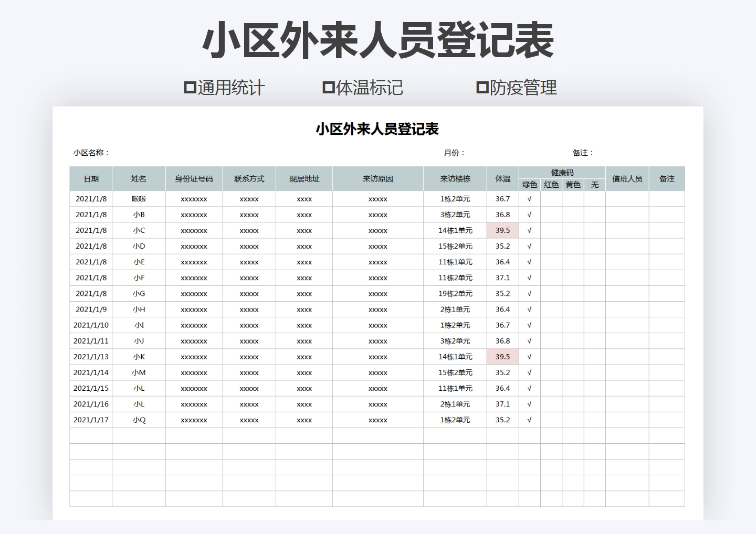Click the green checkmark for 啦啦's health code
The width and height of the screenshot is (756, 534).
pos(529,199)
